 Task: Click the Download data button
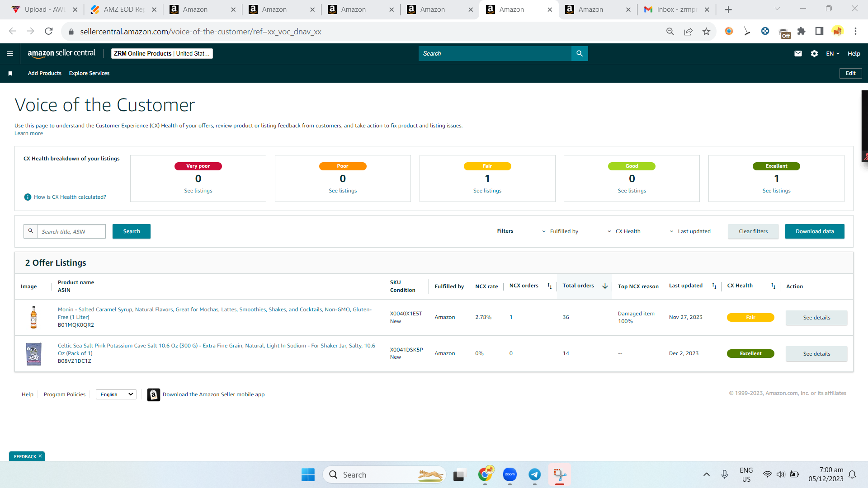pos(815,231)
